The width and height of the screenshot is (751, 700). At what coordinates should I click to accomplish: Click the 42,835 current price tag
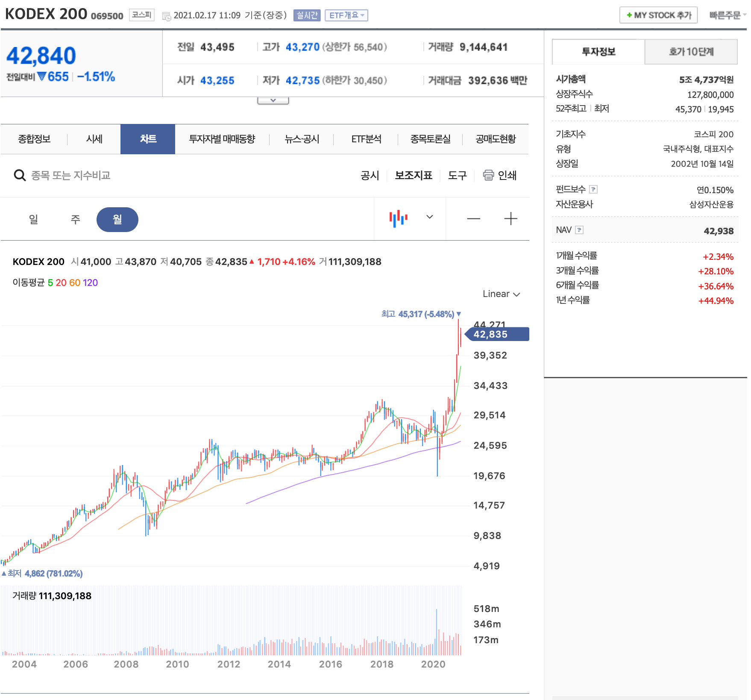tap(497, 334)
